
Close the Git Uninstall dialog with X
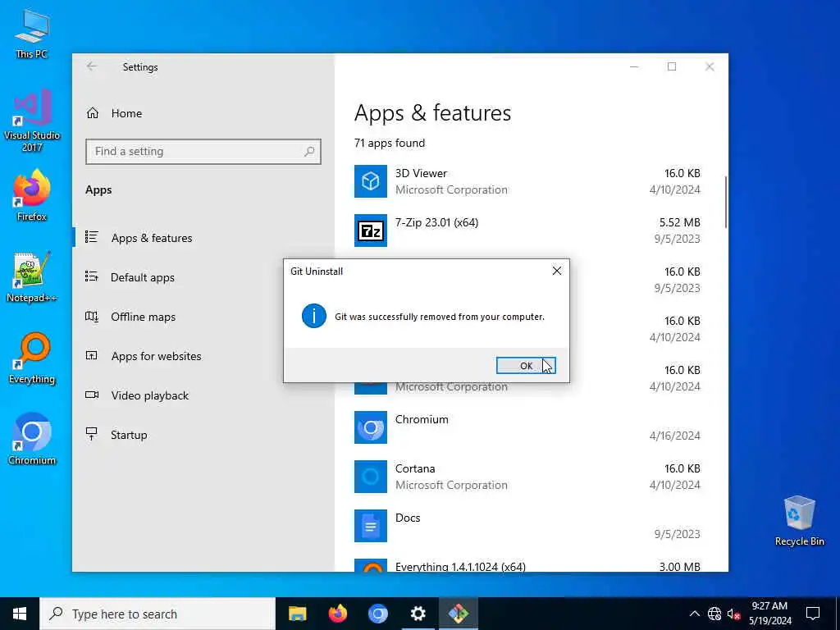click(x=557, y=271)
